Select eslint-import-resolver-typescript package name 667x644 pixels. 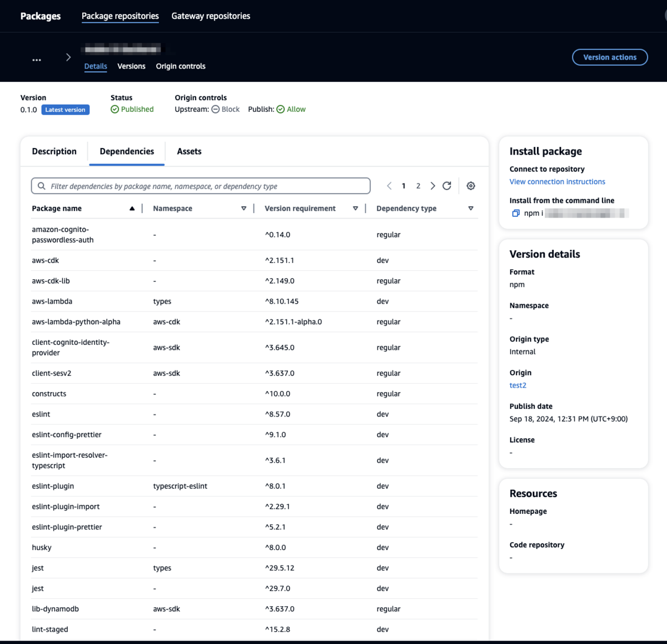coord(69,460)
